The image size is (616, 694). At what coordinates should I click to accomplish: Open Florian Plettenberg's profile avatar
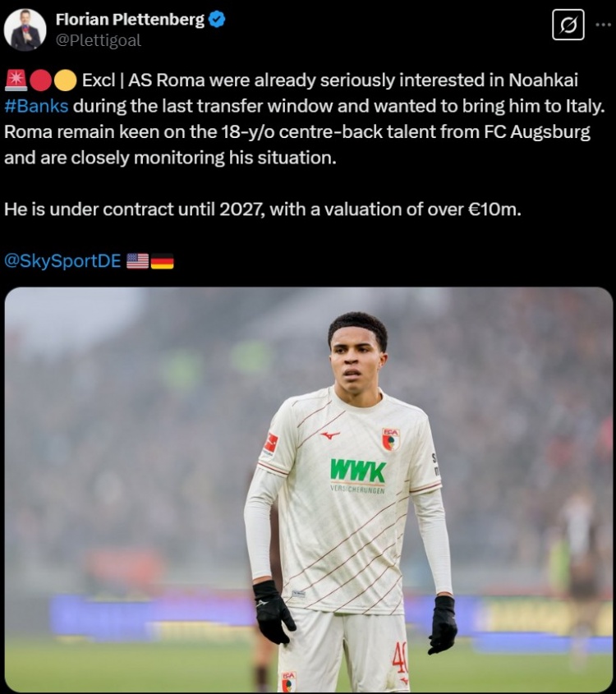pyautogui.click(x=25, y=30)
